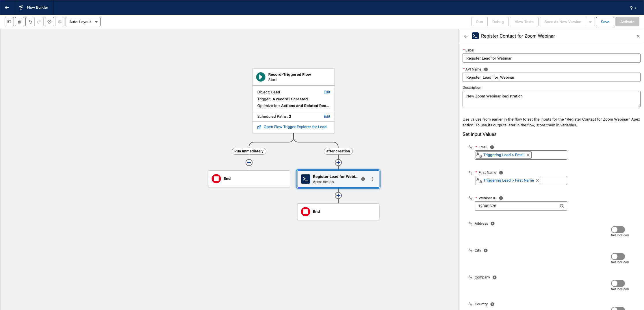Image resolution: width=644 pixels, height=310 pixels.
Task: Toggle Address input to included
Action: pyautogui.click(x=618, y=230)
